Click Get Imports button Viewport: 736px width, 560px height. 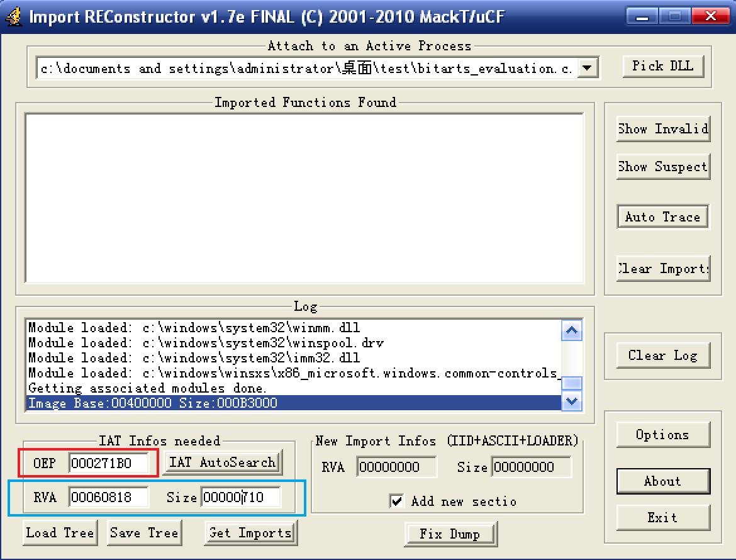pos(250,533)
